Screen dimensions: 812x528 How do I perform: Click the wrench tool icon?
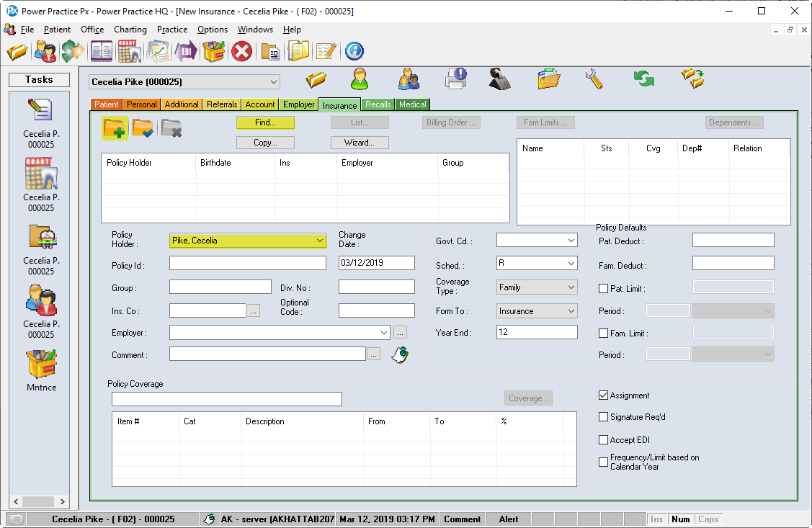point(594,79)
